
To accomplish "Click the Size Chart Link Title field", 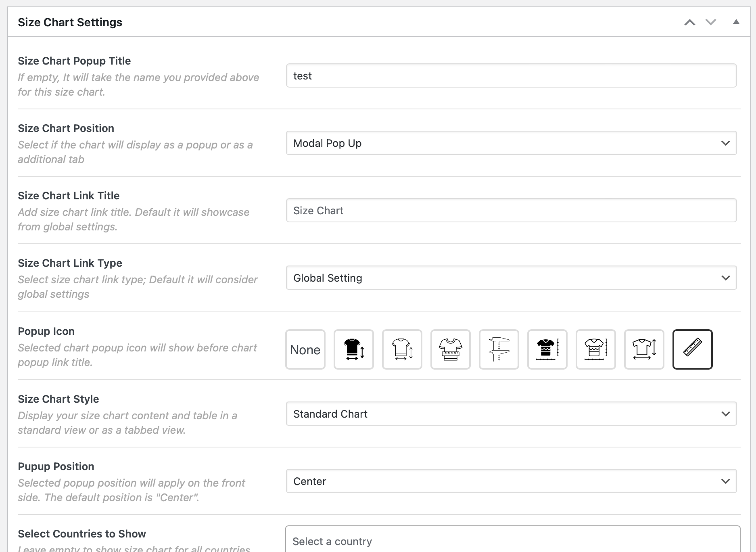I will pos(511,210).
